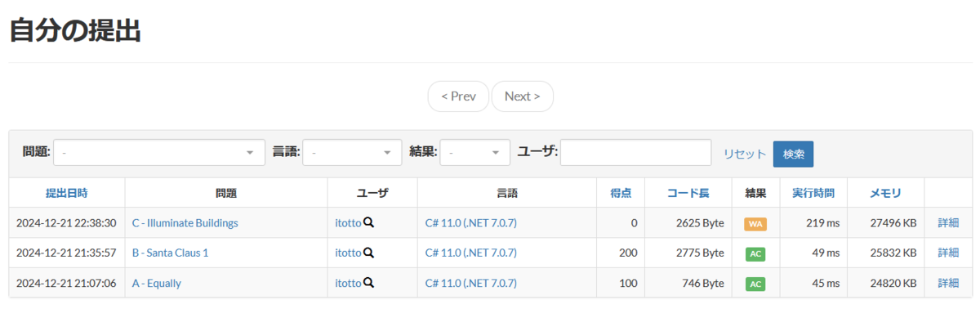Click C# 11.0 language link in C row
This screenshot has width=980, height=309.
point(471,222)
